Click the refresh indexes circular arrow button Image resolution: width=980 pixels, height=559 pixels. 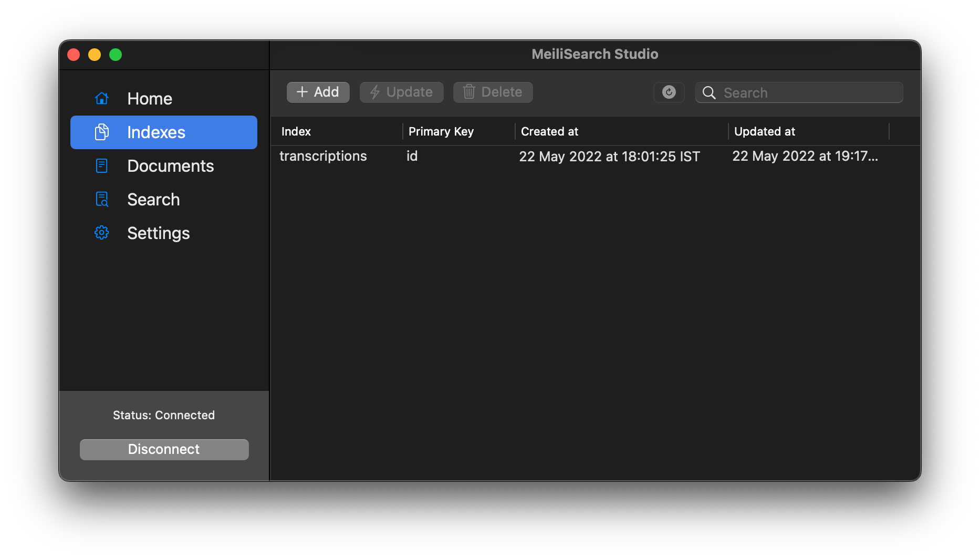point(669,92)
